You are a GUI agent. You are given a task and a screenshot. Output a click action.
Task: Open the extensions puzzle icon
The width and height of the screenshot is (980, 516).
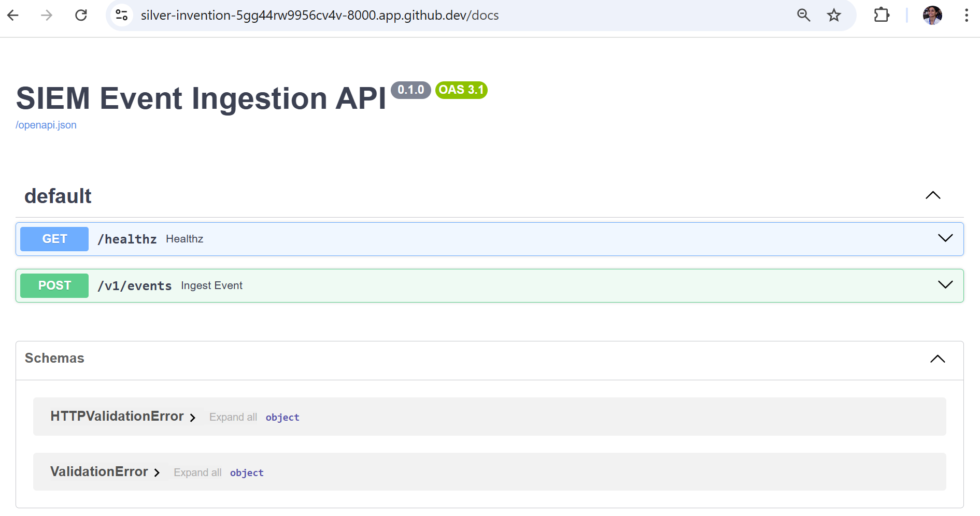[882, 16]
